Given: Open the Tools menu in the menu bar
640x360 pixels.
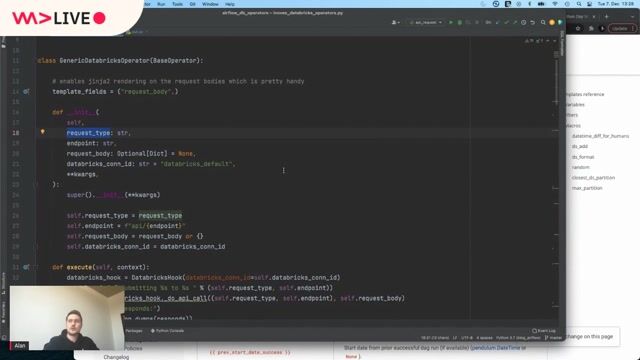Looking at the screenshot, I should [178, 4].
